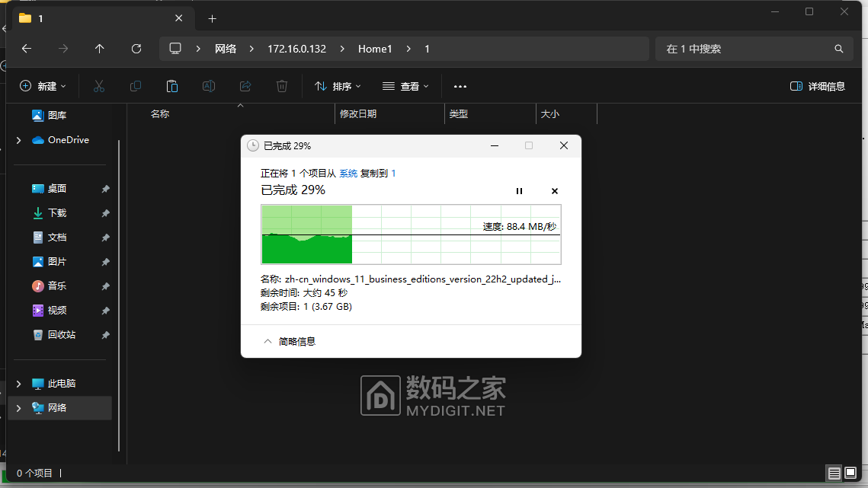The height and width of the screenshot is (488, 868).
Task: Unpin 视频 using its pin icon
Action: click(105, 311)
